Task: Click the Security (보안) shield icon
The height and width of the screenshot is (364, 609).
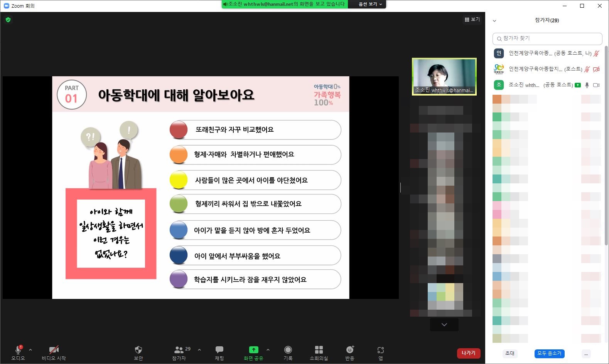Action: coord(138,350)
